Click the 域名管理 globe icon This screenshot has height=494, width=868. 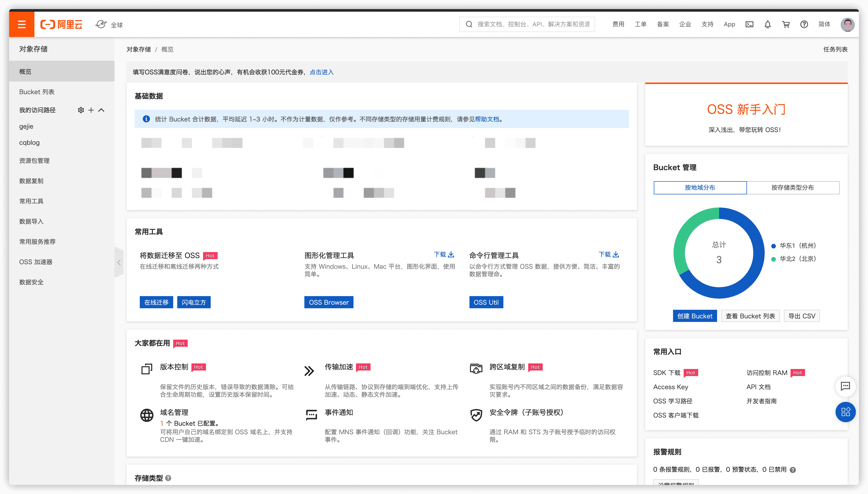click(x=147, y=415)
